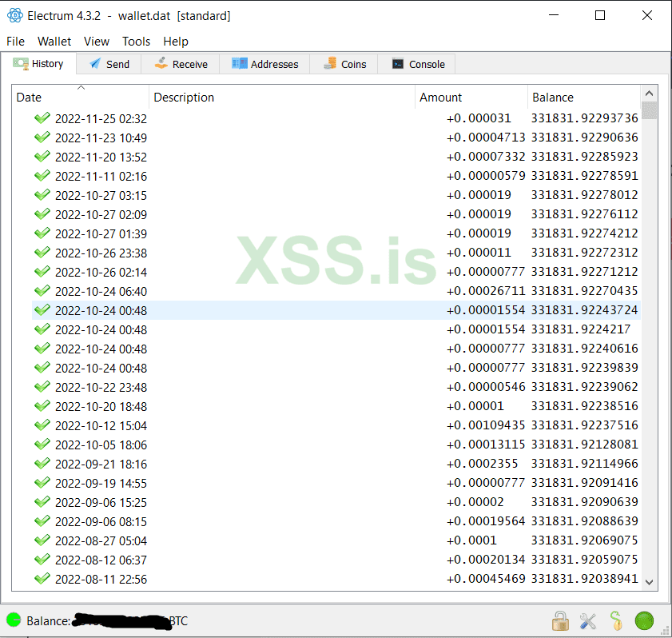Click the Balance column header

[584, 98]
